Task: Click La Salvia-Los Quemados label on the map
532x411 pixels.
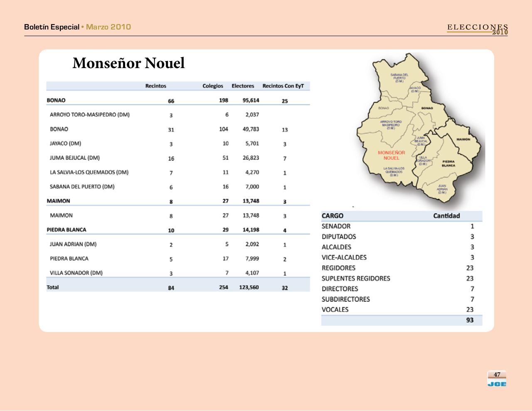Action: point(394,172)
